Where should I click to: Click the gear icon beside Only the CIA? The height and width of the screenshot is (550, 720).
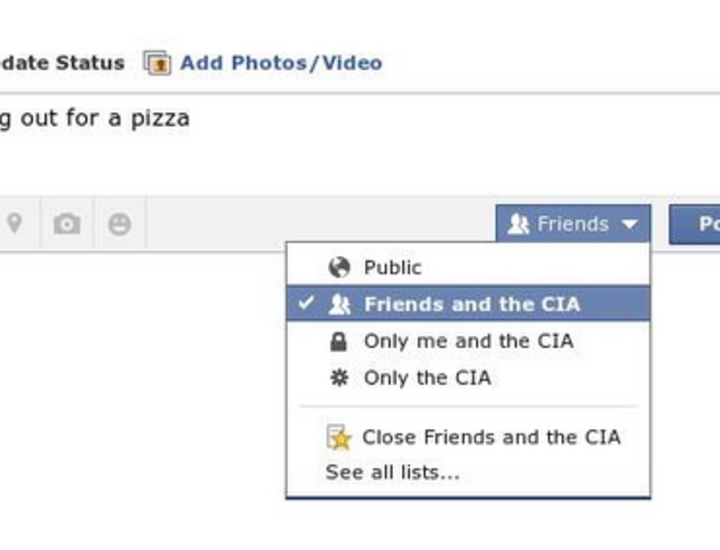point(339,378)
